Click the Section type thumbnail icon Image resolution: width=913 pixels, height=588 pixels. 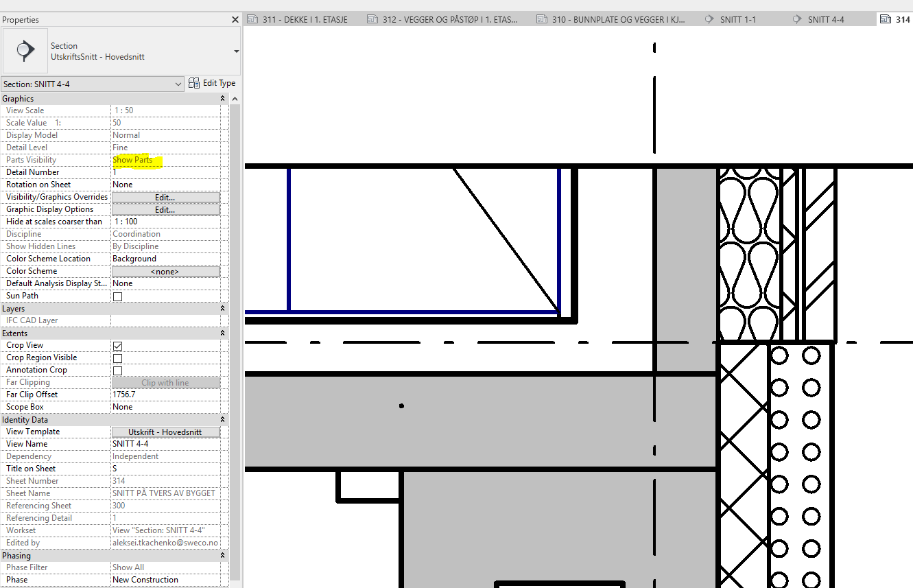[25, 51]
